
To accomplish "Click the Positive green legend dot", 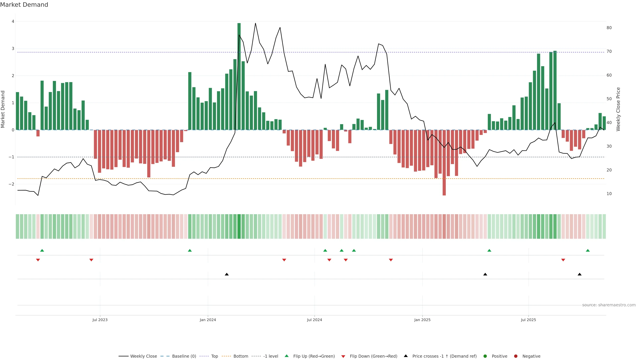I will (485, 356).
